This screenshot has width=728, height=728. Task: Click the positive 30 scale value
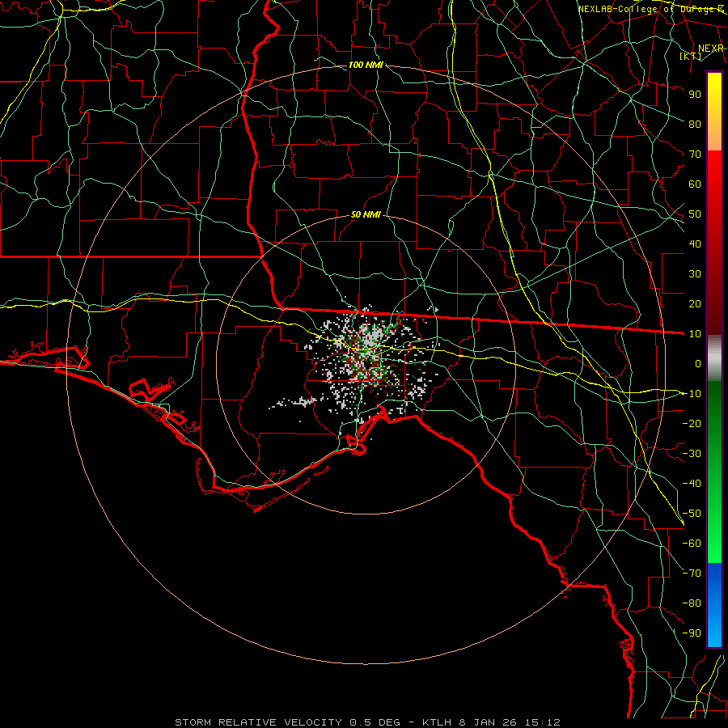click(695, 274)
